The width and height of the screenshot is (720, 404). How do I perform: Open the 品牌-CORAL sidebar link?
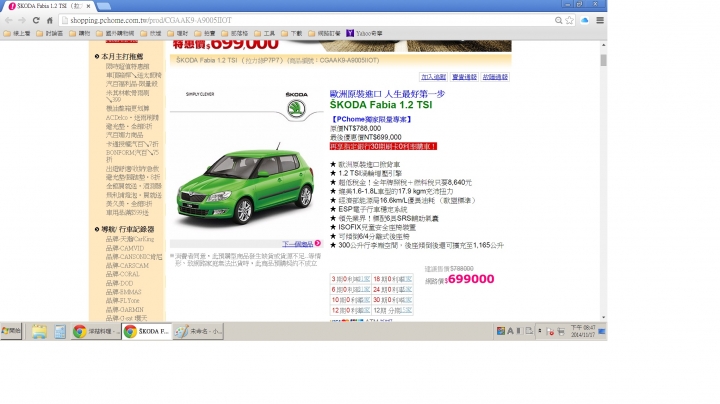tap(123, 274)
